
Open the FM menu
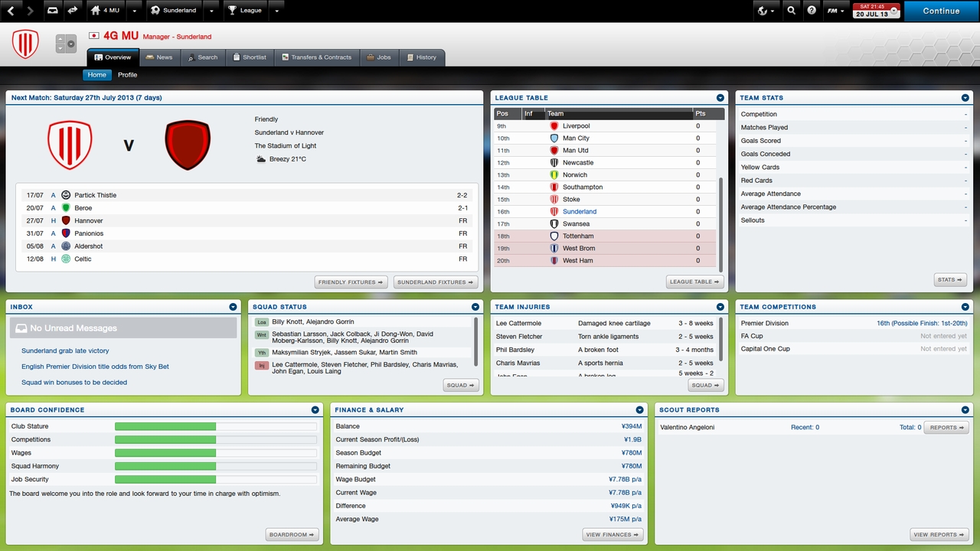(835, 11)
